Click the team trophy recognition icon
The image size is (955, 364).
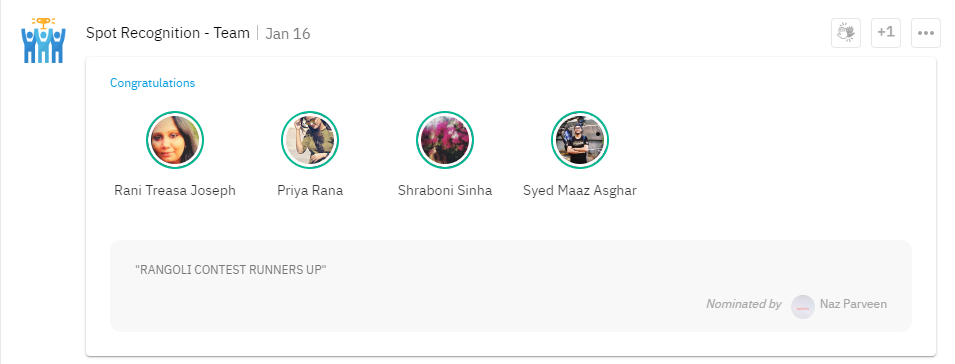tap(43, 40)
